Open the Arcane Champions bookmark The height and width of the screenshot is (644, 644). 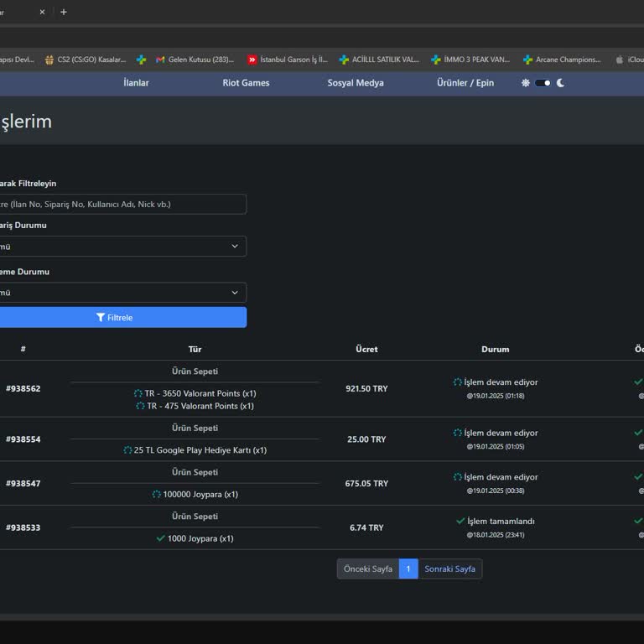[562, 60]
